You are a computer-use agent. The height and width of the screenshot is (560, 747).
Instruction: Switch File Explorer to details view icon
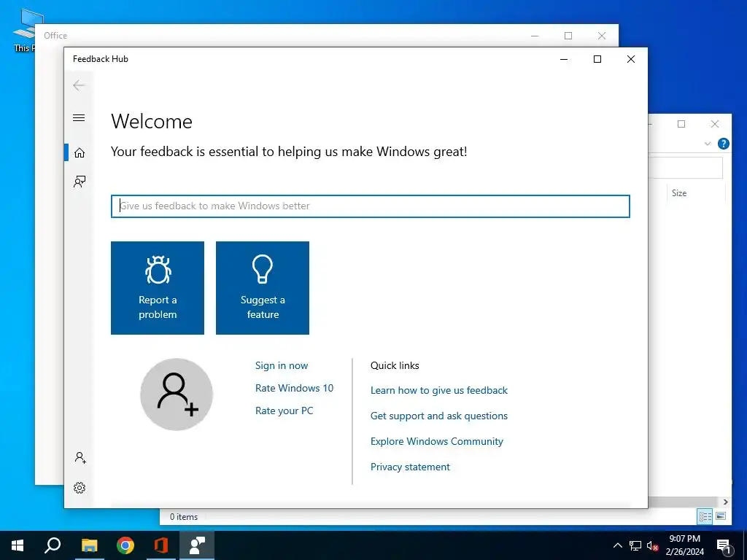[x=705, y=516]
